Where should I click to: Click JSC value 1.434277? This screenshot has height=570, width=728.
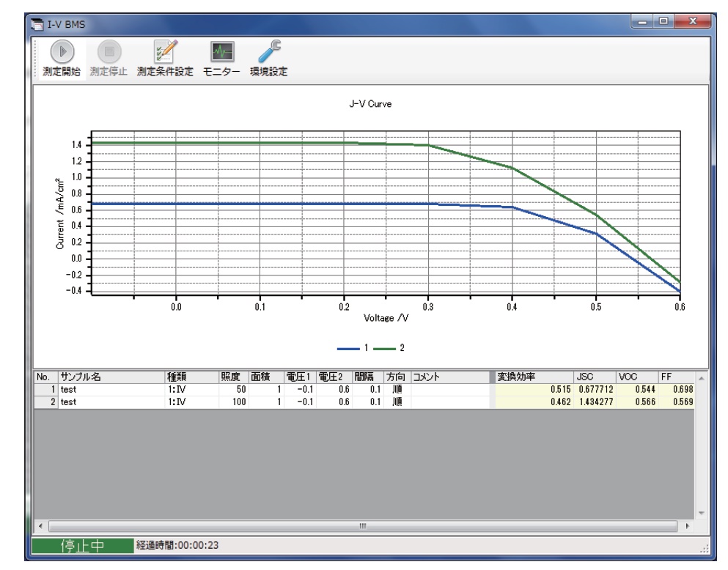596,402
